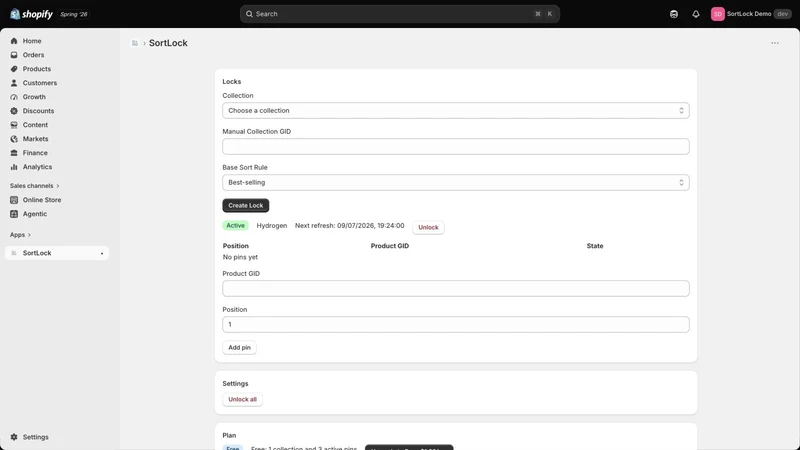The image size is (800, 450).
Task: Click the Discounts percent icon
Action: [x=14, y=111]
